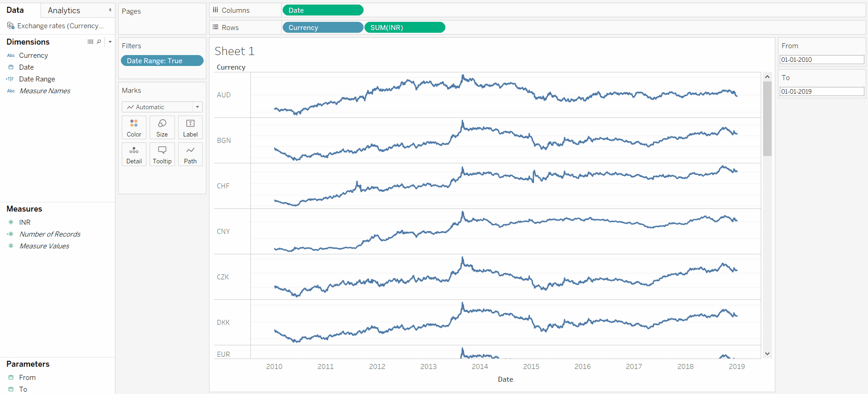Open the Path marks card

coord(190,154)
